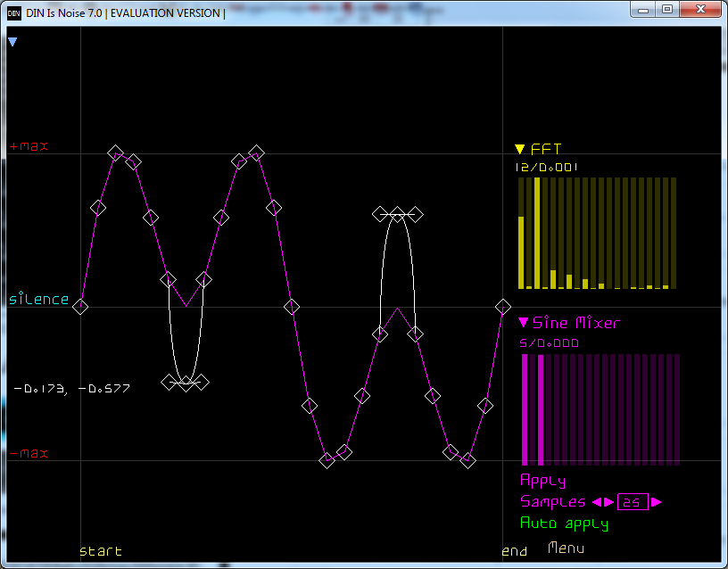Decrease Samples with the left arrow
728x569 pixels.
click(x=597, y=502)
